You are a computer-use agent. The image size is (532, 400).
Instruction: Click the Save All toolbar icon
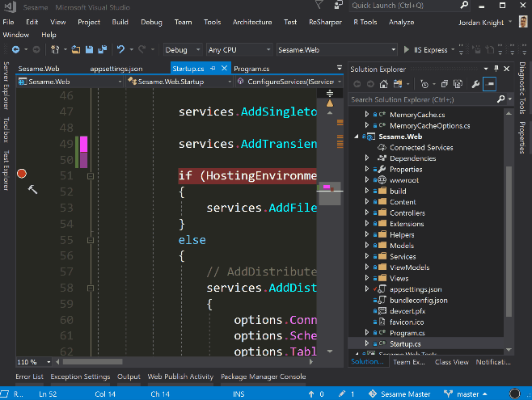coord(102,50)
